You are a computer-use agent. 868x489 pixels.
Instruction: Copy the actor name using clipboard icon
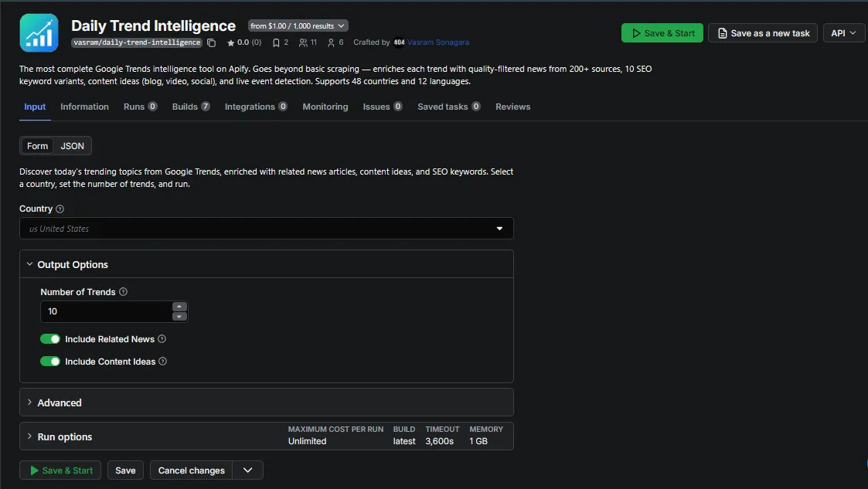211,42
